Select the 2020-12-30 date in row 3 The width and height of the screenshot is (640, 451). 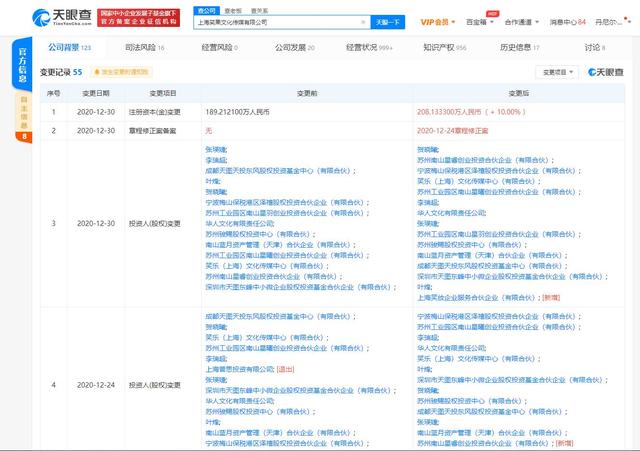tap(96, 224)
